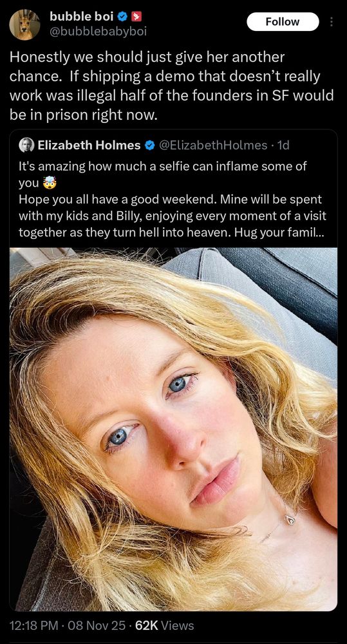Open the quoted tweet's selfie image

pyautogui.click(x=173, y=429)
